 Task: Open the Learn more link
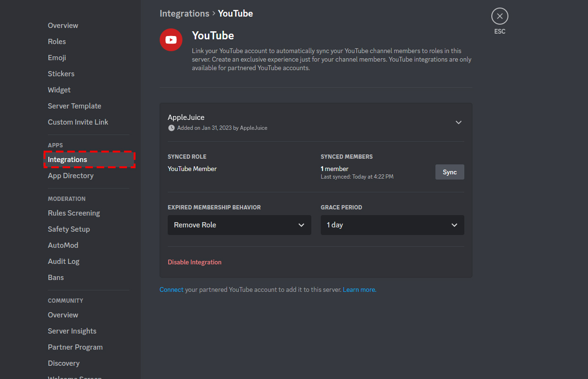coord(360,289)
